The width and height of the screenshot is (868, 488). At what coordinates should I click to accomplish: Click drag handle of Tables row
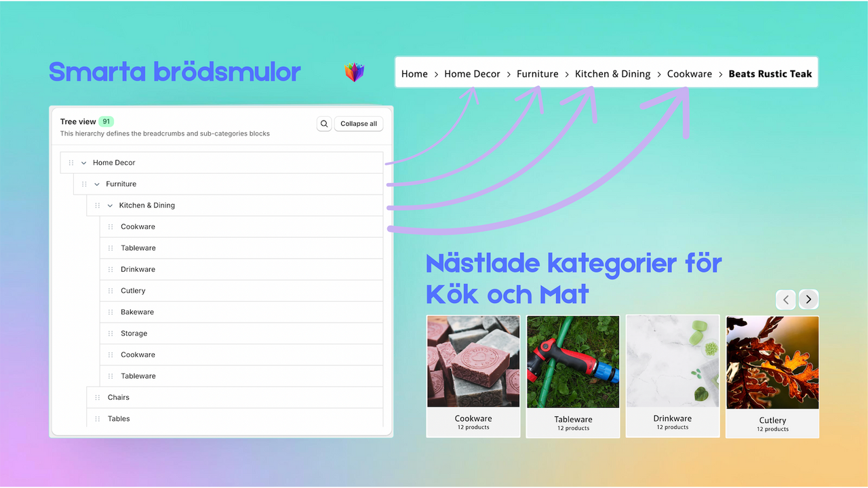point(98,419)
